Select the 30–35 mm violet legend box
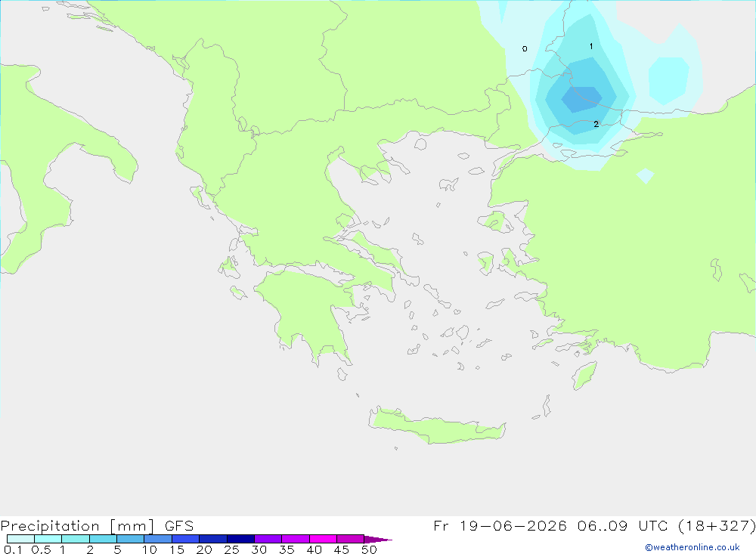The height and width of the screenshot is (554, 756). pos(268,539)
